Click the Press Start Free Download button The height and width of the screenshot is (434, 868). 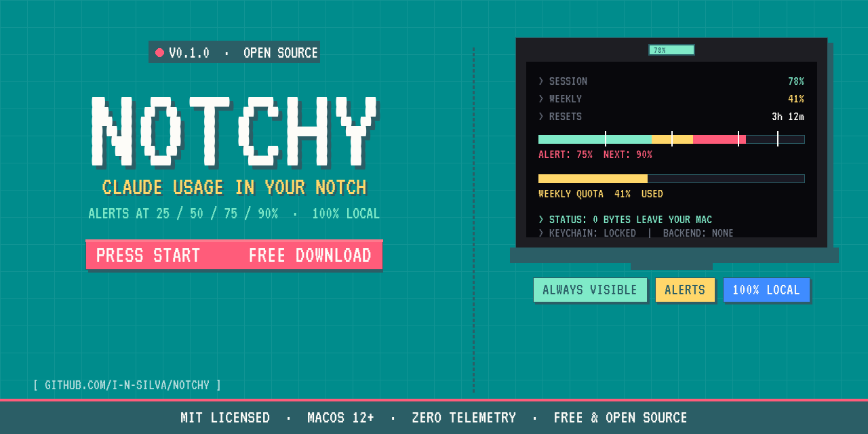pos(234,255)
